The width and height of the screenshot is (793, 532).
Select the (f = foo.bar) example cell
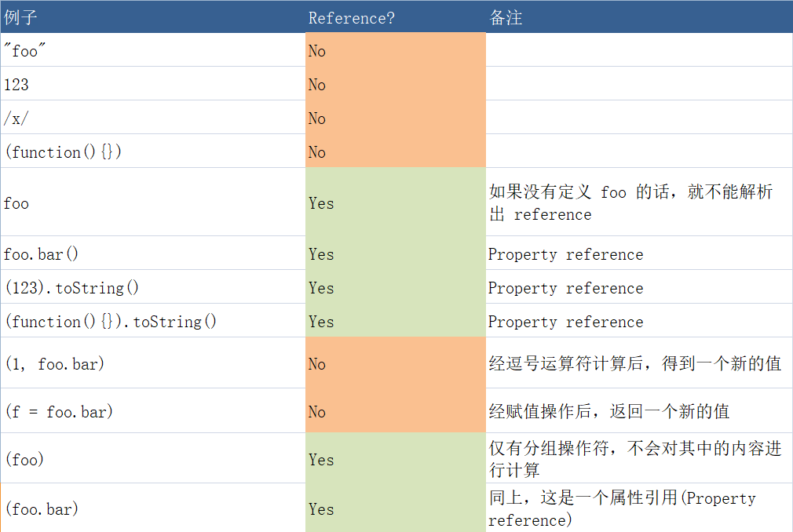coord(153,411)
